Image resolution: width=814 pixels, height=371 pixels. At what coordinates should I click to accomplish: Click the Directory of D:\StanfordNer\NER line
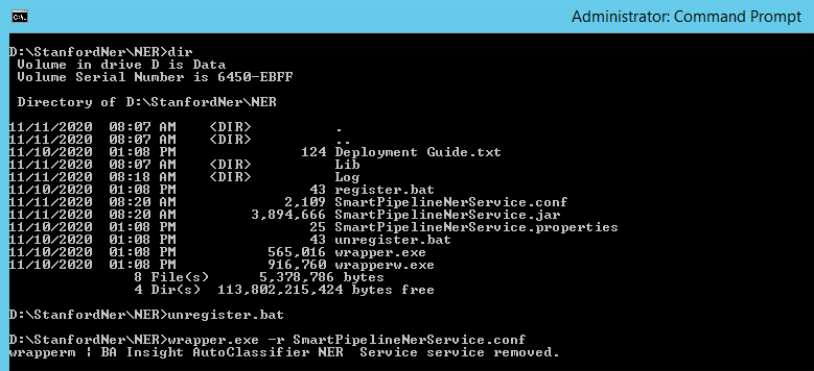[147, 102]
